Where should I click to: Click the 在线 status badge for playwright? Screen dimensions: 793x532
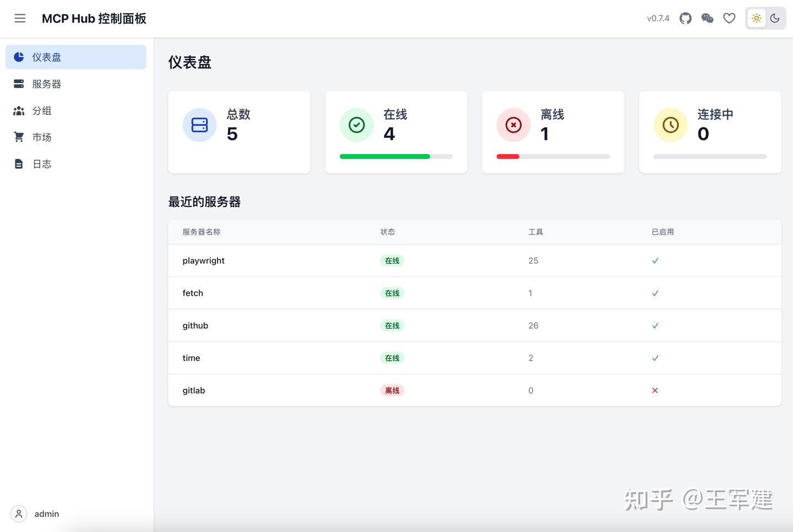coord(392,260)
